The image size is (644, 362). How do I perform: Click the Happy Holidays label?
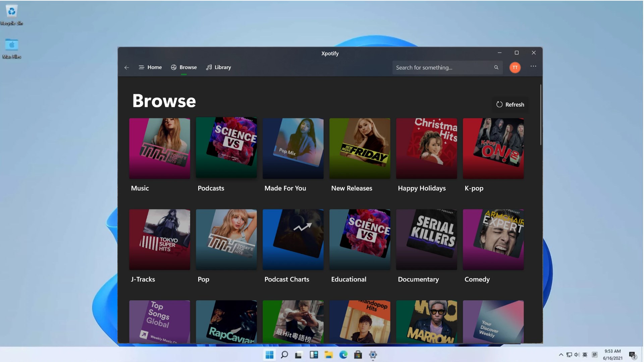[x=422, y=188]
